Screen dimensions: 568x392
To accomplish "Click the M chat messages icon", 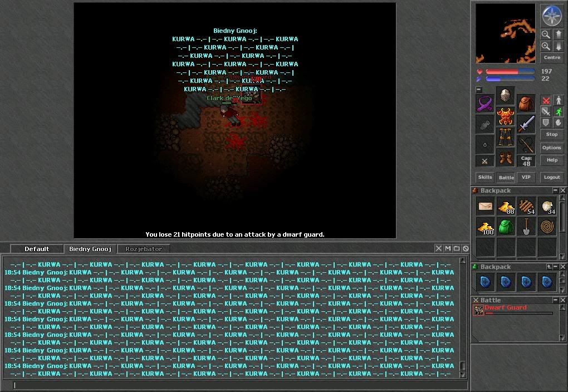I will 448,248.
